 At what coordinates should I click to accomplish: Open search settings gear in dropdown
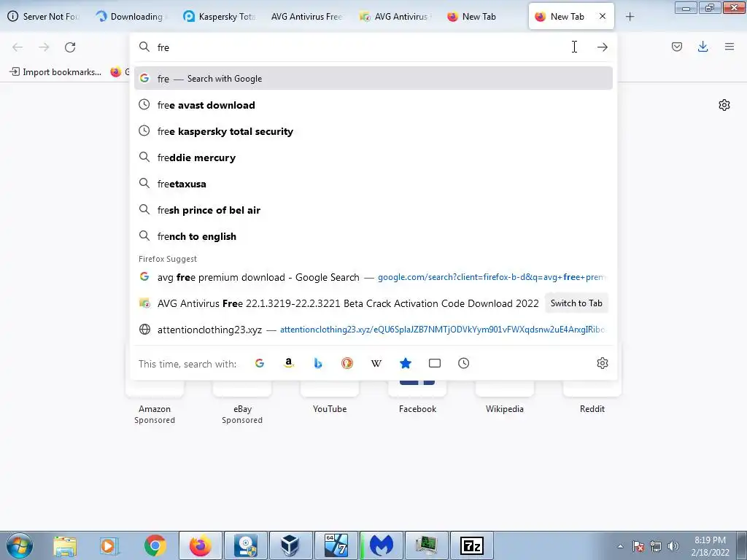click(x=602, y=363)
